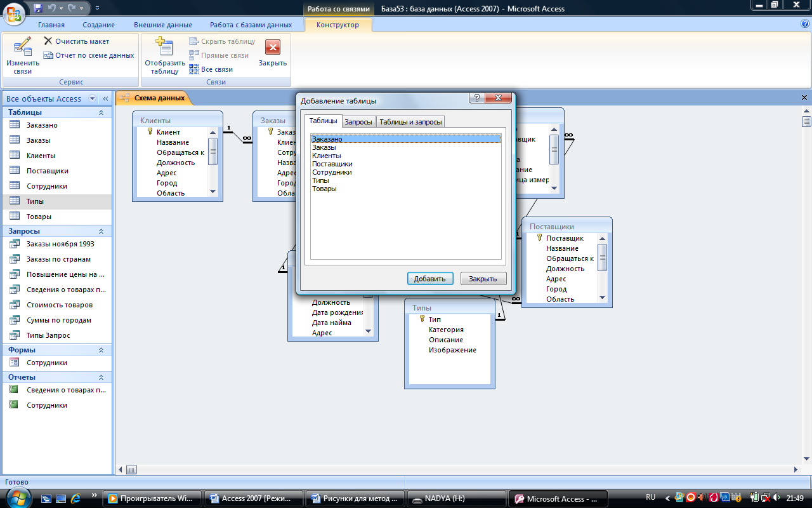This screenshot has width=812, height=508.
Task: Collapse navigation pane with double chevron
Action: (105, 98)
